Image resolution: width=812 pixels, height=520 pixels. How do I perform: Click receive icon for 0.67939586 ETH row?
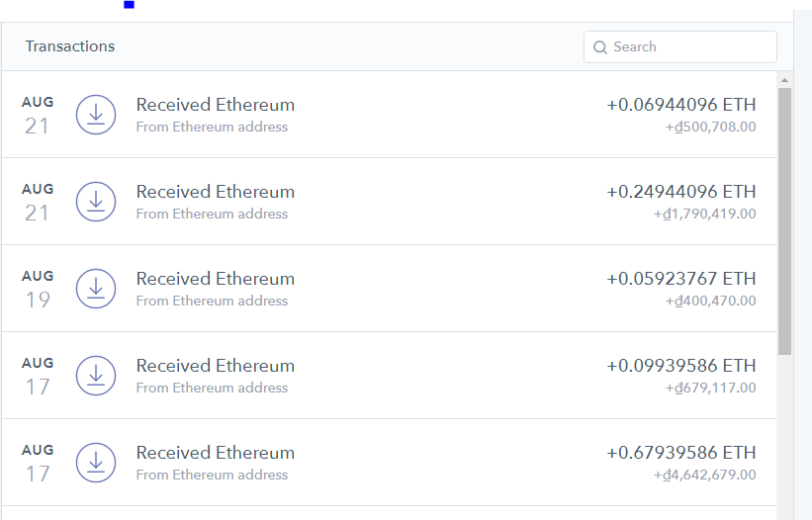point(96,462)
